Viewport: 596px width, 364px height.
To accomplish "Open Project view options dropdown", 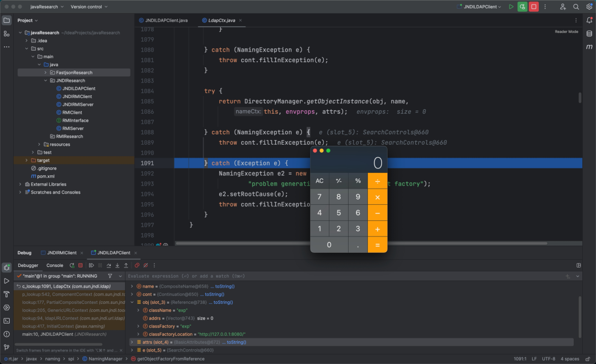I will tap(28, 20).
